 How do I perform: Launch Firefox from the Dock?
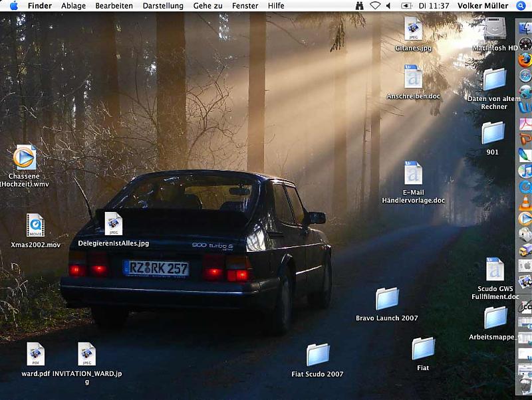(x=525, y=60)
